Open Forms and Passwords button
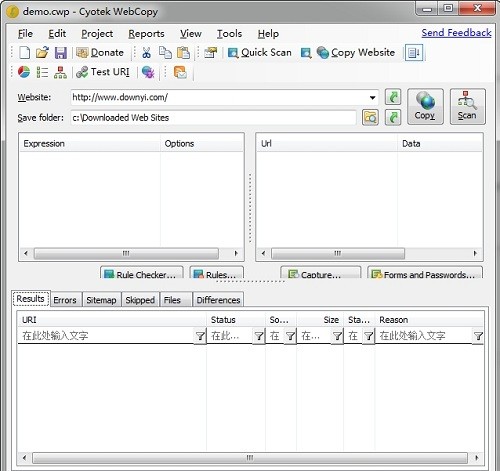Image resolution: width=500 pixels, height=471 pixels. tap(425, 272)
